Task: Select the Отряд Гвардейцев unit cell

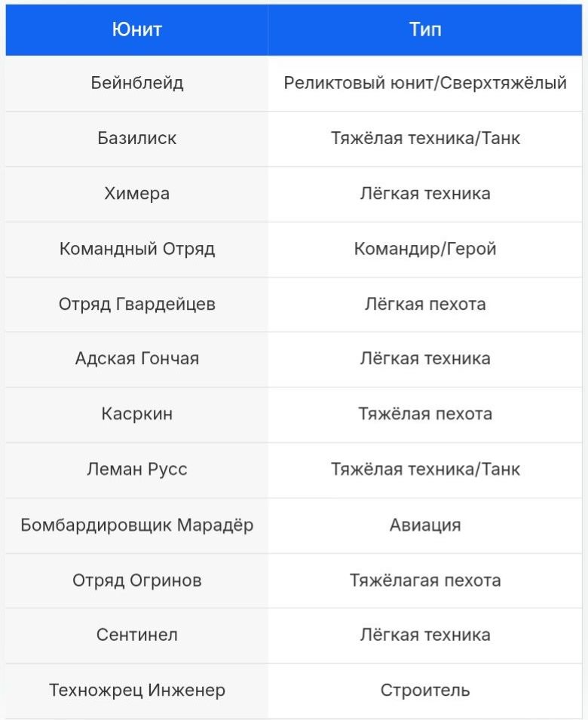Action: point(136,304)
